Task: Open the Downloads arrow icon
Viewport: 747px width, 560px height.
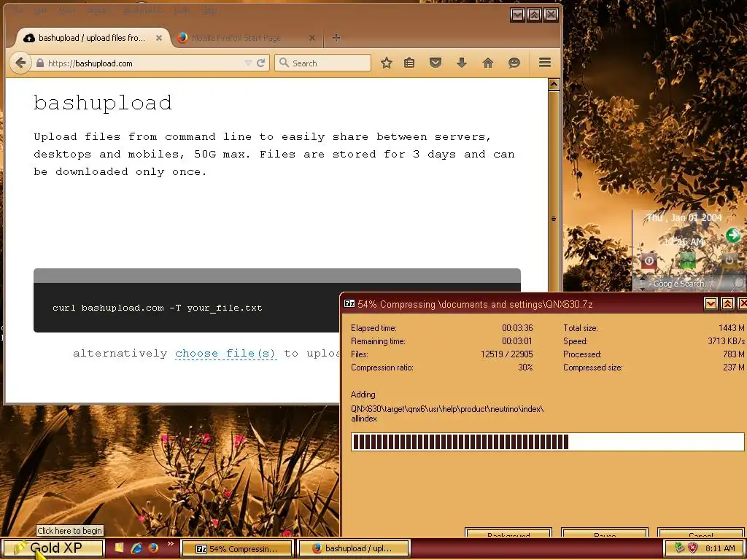Action: pyautogui.click(x=461, y=63)
